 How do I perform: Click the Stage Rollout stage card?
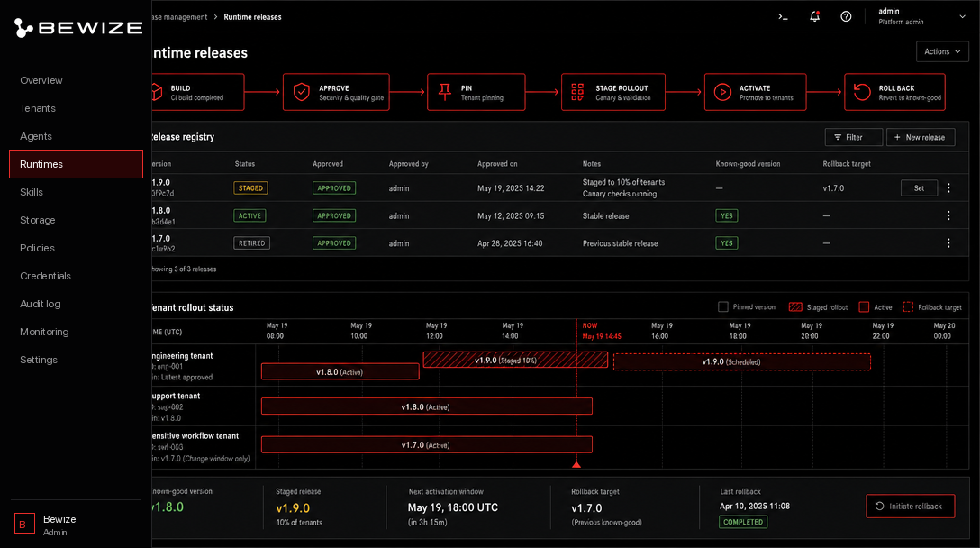pos(613,92)
